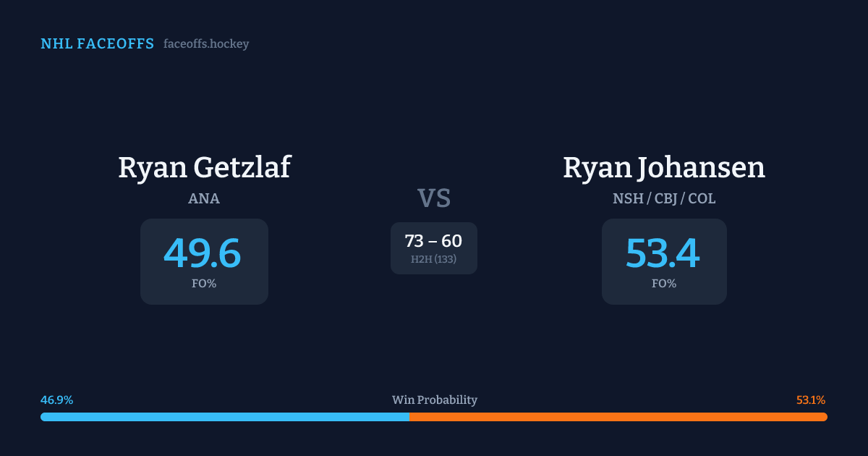
Task: Click the 53.1% win probability value
Action: coord(810,400)
